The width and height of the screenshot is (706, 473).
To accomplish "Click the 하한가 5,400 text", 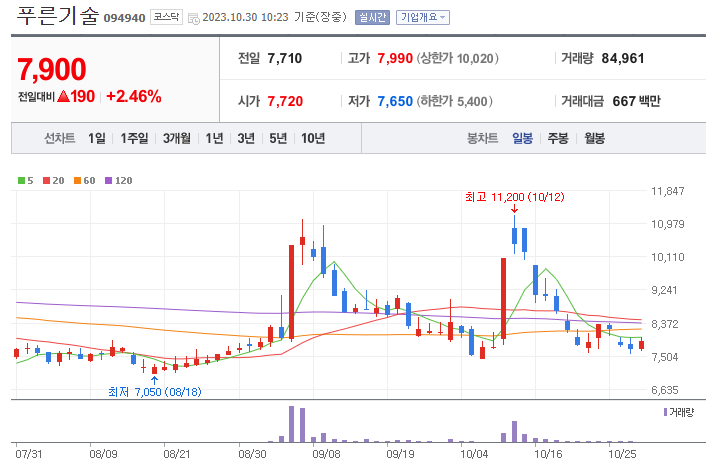I will tap(454, 101).
